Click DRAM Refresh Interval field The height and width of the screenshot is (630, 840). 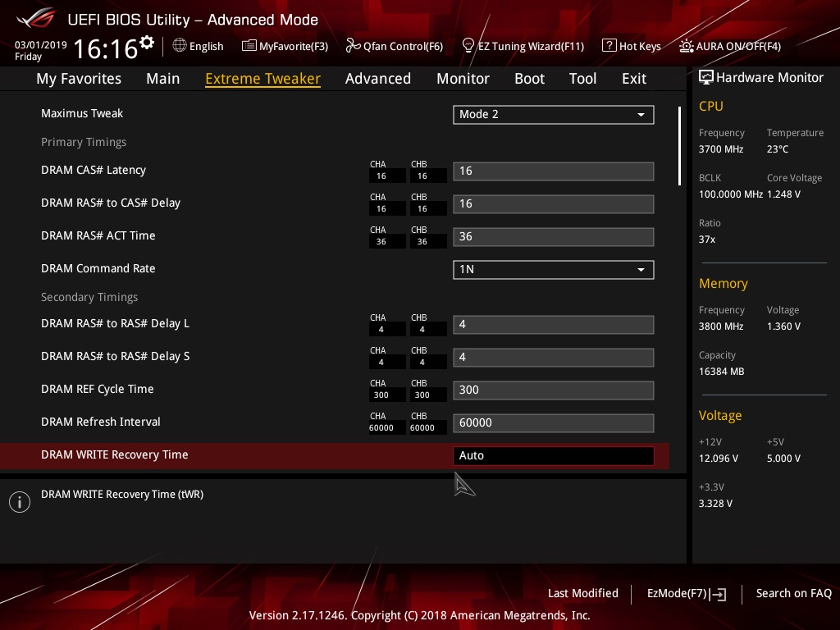(x=554, y=422)
